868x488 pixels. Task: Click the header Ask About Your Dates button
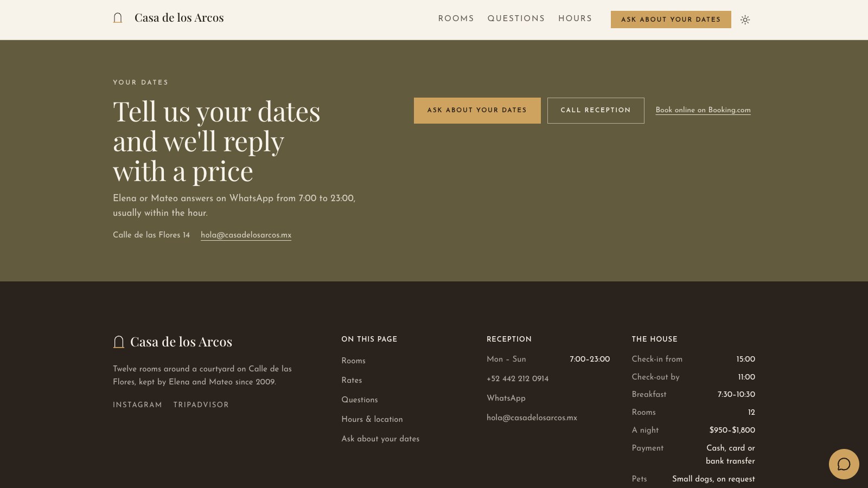671,20
